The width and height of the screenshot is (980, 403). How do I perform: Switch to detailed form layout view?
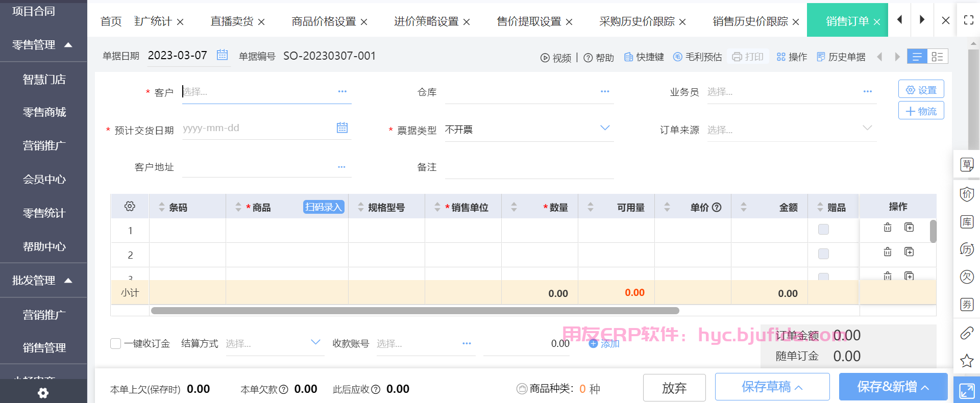938,57
